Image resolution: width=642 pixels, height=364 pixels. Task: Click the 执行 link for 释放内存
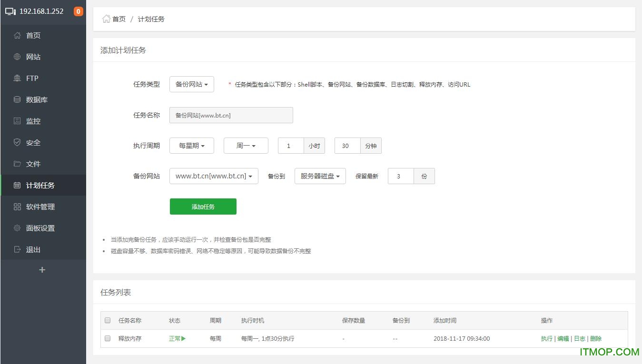coord(546,338)
